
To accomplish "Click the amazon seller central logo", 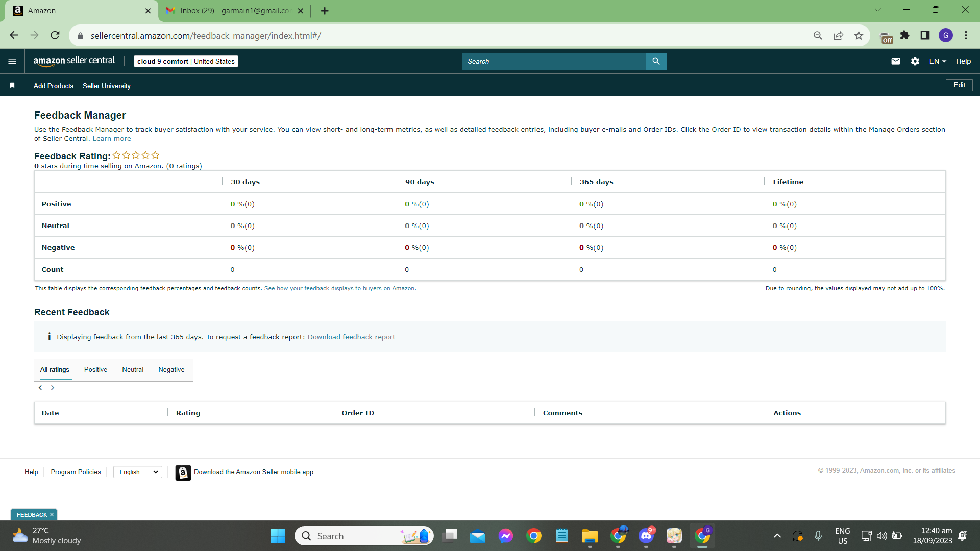I will pos(74,61).
